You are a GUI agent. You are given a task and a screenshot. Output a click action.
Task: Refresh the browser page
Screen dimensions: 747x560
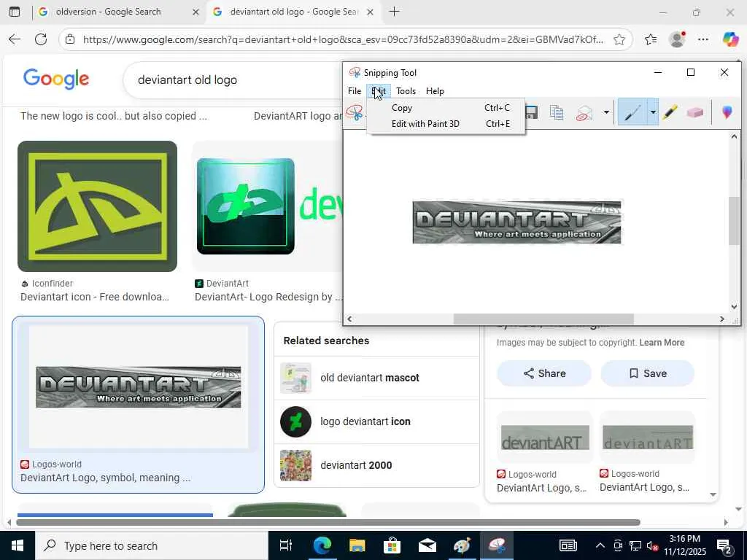click(41, 39)
